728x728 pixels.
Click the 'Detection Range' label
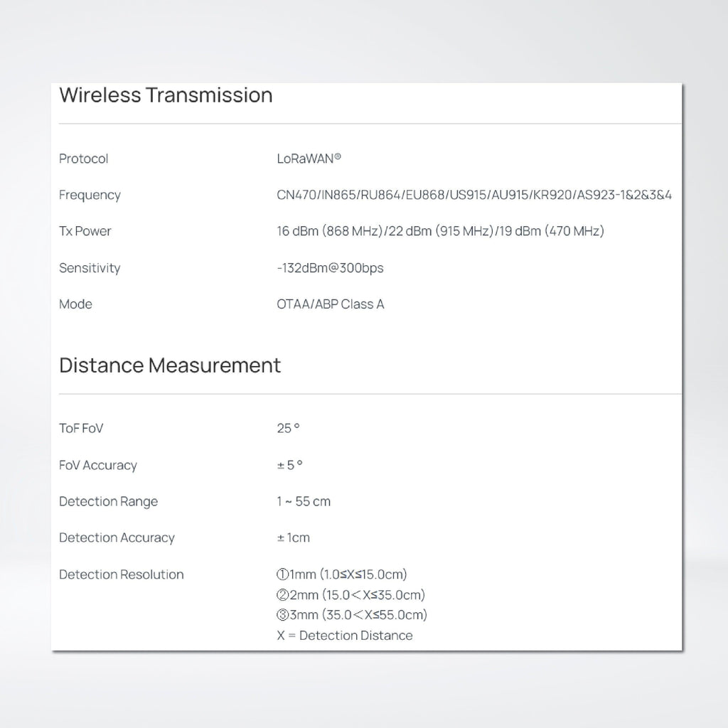[x=108, y=502]
